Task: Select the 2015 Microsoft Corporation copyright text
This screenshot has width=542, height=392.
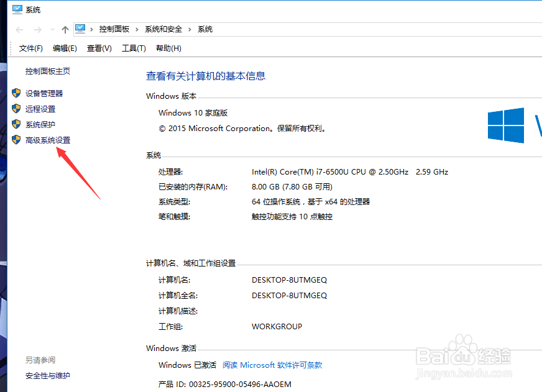Action: [x=242, y=129]
